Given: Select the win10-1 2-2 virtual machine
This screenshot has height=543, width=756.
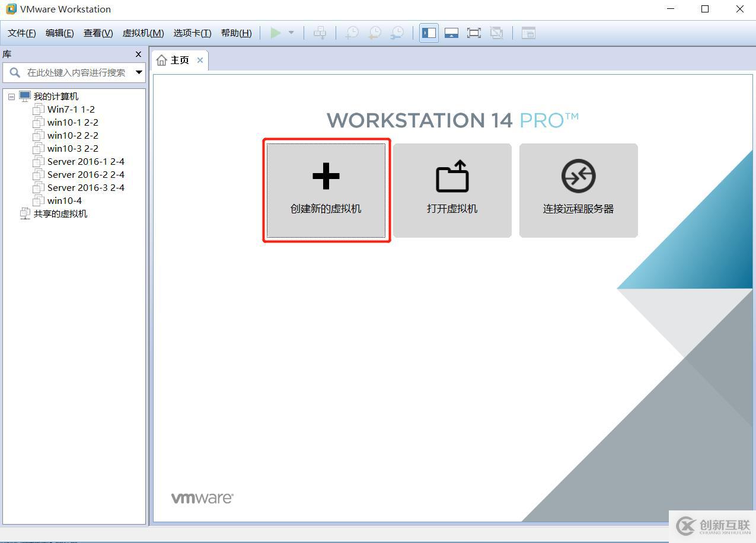Looking at the screenshot, I should 73,122.
